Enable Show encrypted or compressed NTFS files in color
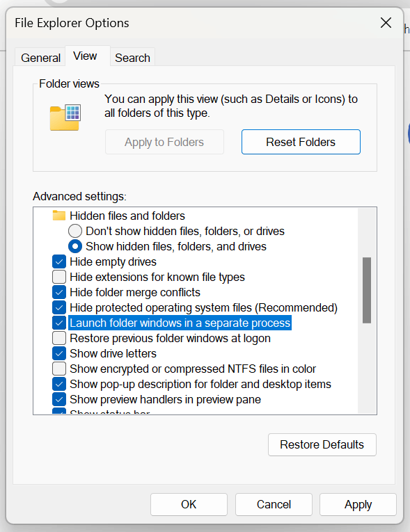The width and height of the screenshot is (410, 532). 59,369
